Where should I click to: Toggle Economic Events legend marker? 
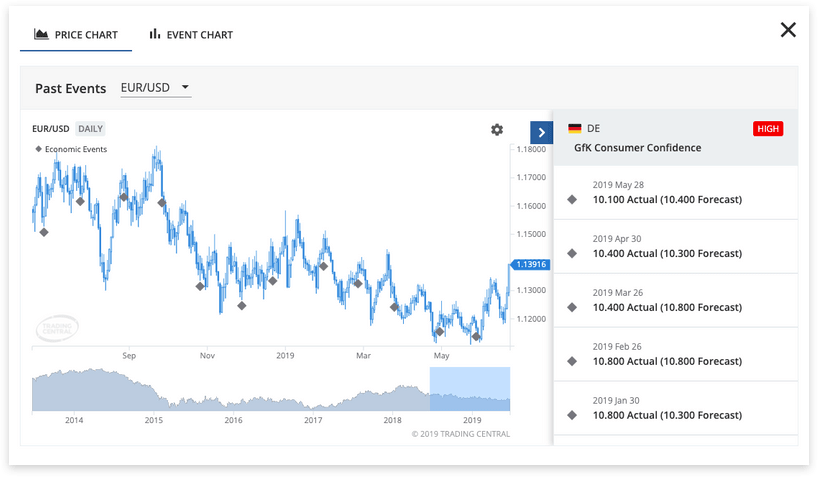tap(39, 149)
